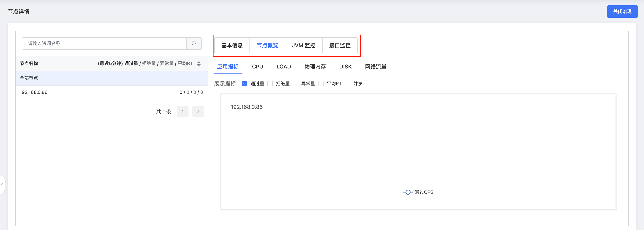Screen dimensions: 644x230
Task: Go to next page arrow
Action: tap(198, 112)
